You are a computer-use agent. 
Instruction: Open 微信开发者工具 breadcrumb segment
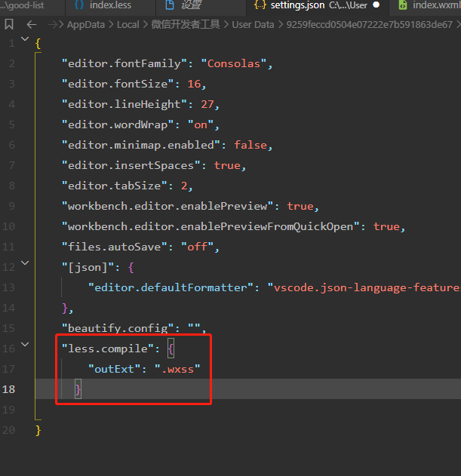(x=186, y=25)
